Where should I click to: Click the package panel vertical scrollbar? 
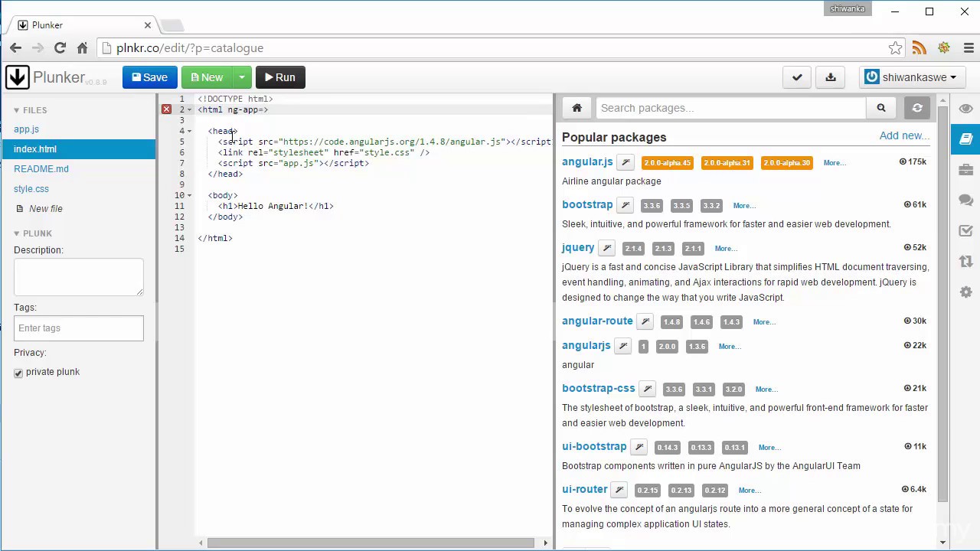click(942, 305)
